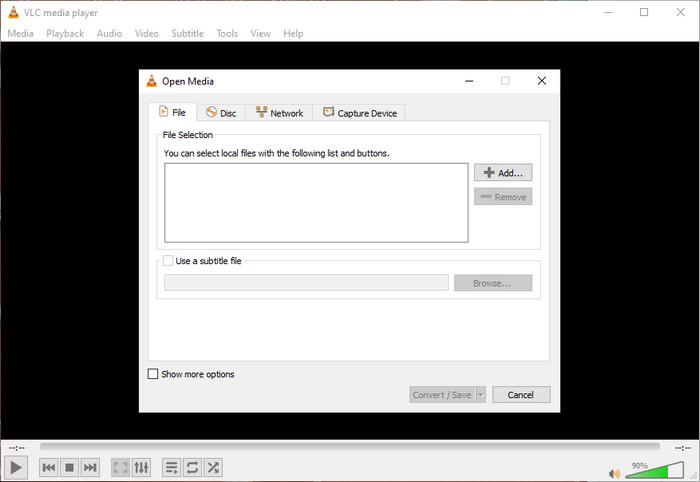Click the file selection list box

[x=316, y=203]
